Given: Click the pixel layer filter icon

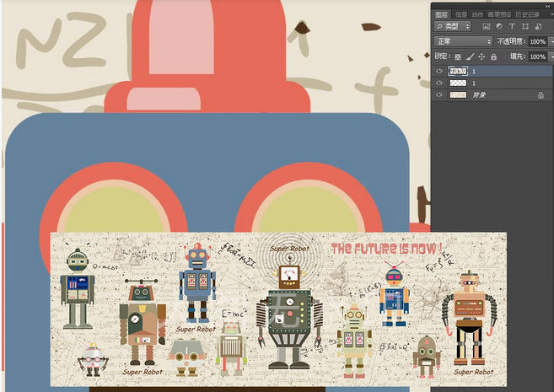Looking at the screenshot, I should [487, 26].
